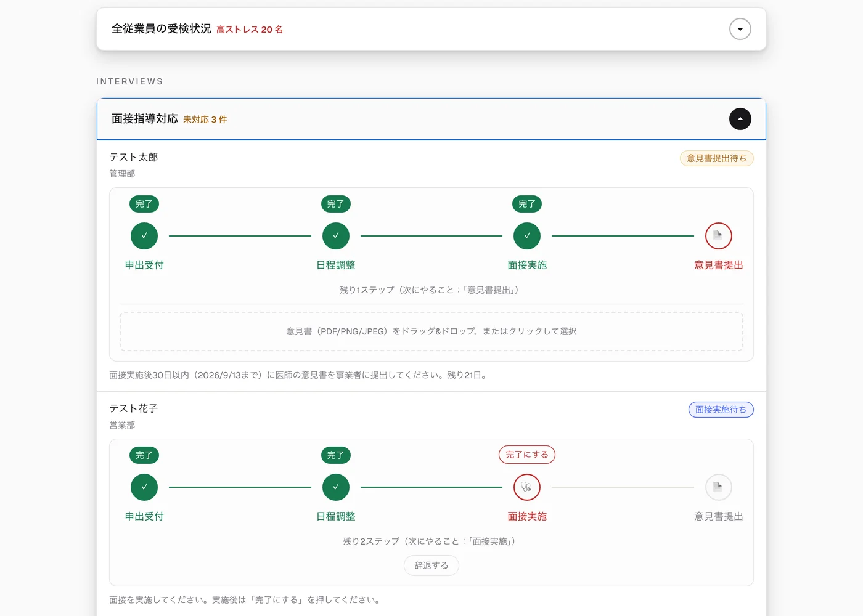The width and height of the screenshot is (863, 616).
Task: Click the employee name テスト太郎
Action: (134, 157)
